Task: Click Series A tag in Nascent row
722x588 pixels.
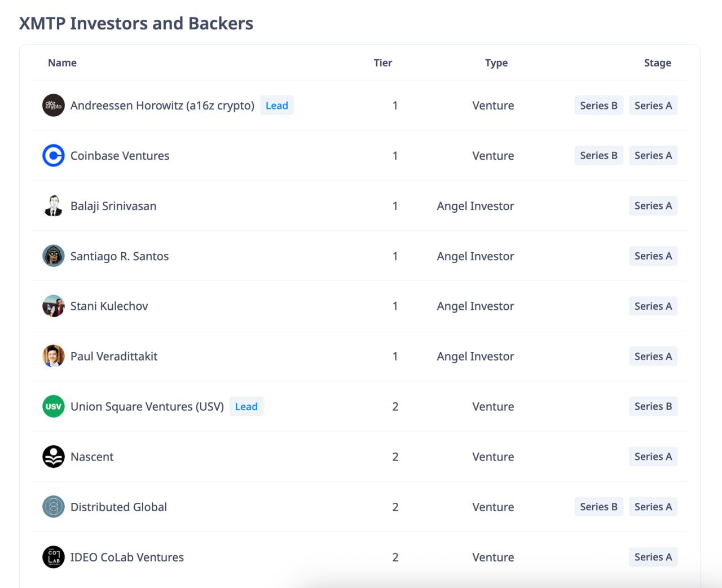Action: pos(653,457)
